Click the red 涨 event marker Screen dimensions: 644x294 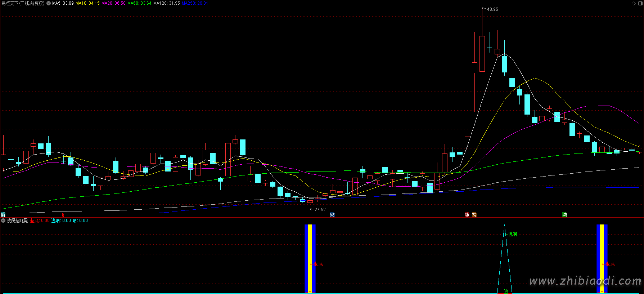click(467, 215)
